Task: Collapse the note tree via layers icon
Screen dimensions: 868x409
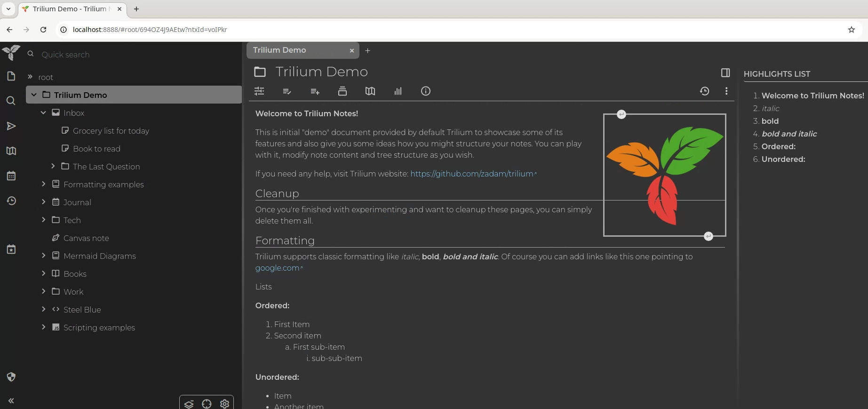Action: [189, 404]
